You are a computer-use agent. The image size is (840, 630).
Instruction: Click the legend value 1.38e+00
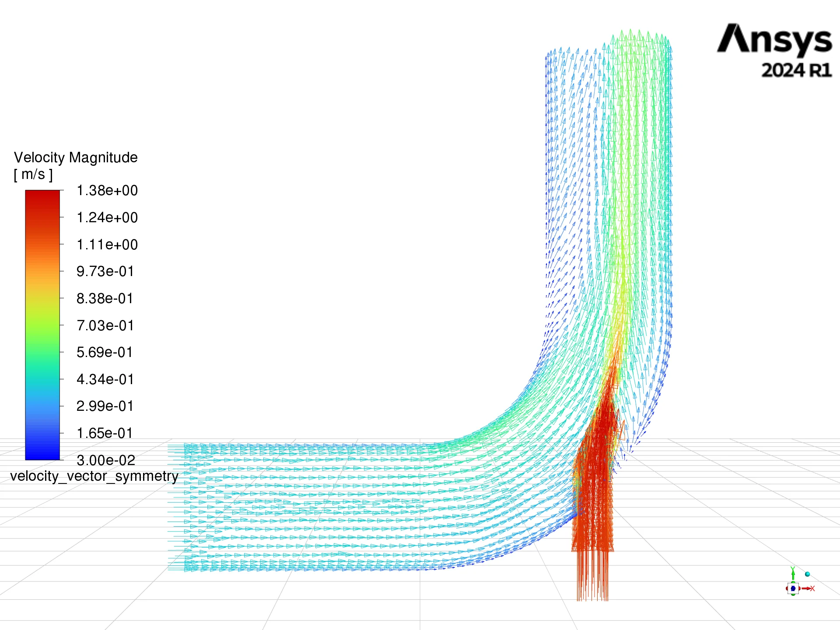[107, 191]
